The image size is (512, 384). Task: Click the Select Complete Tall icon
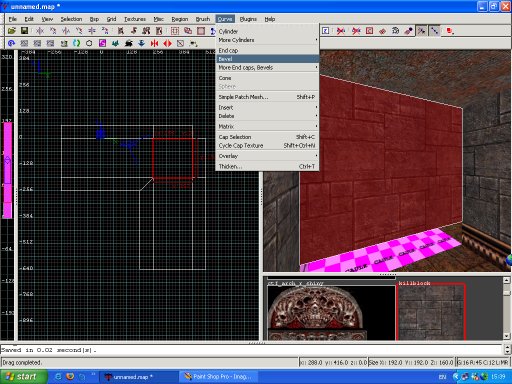[121, 31]
